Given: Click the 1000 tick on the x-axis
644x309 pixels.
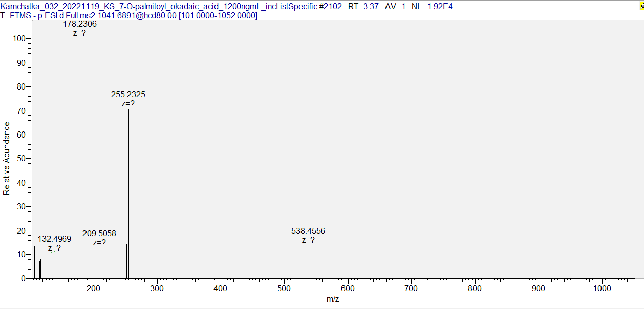Looking at the screenshot, I should click(602, 288).
